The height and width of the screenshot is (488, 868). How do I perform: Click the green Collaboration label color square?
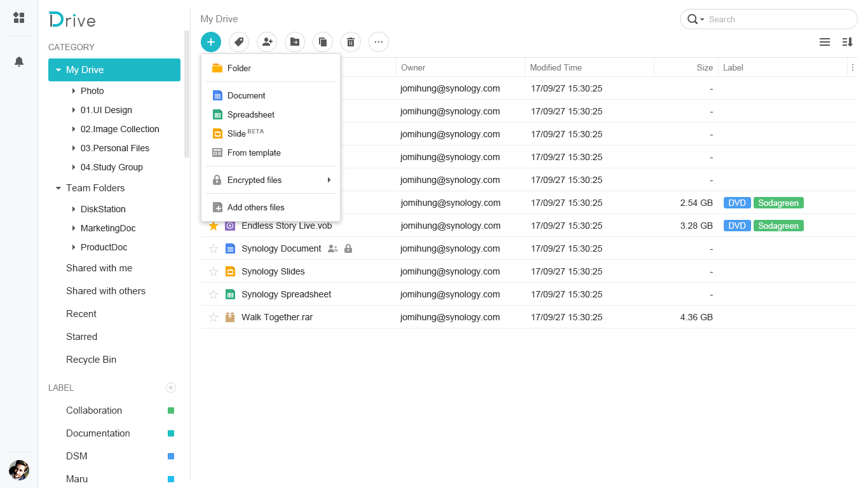(x=171, y=410)
